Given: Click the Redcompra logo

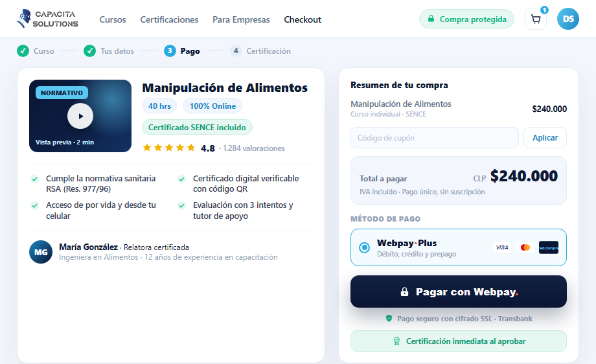Looking at the screenshot, I should click(x=549, y=247).
